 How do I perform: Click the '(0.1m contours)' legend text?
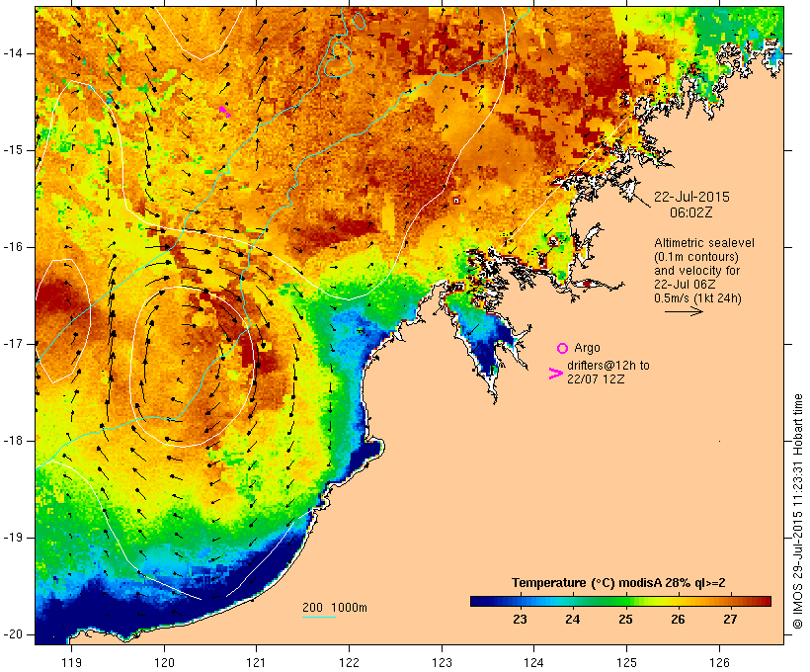click(x=696, y=257)
